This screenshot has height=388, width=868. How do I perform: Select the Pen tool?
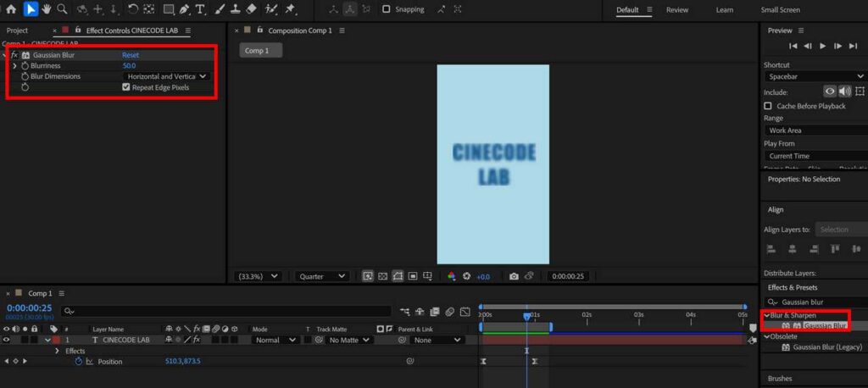click(x=184, y=8)
